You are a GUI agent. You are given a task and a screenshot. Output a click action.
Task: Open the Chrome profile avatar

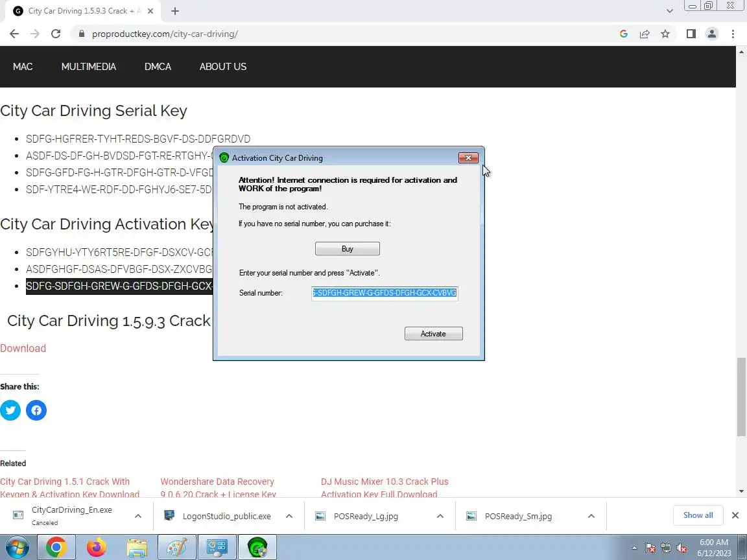tap(712, 34)
